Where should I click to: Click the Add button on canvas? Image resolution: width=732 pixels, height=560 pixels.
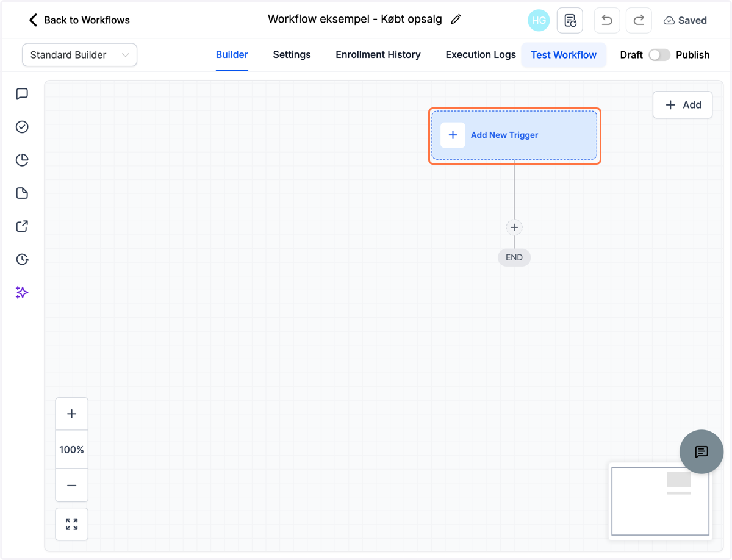pyautogui.click(x=683, y=105)
